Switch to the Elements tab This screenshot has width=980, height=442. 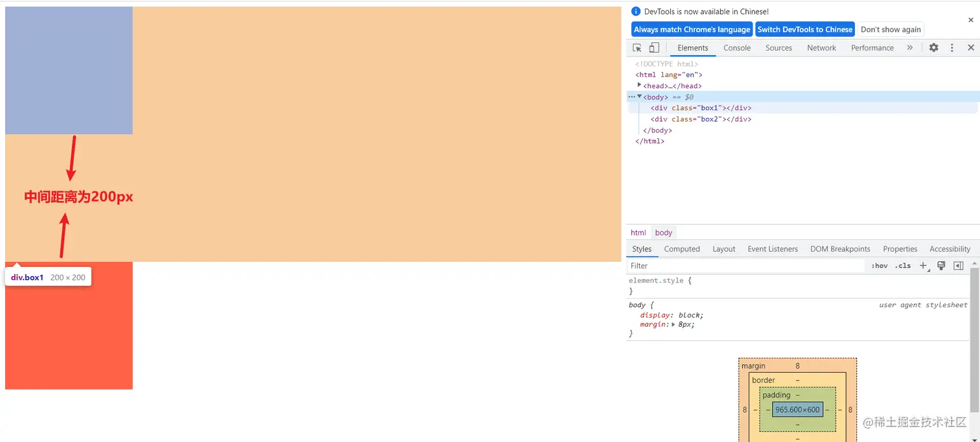[693, 48]
